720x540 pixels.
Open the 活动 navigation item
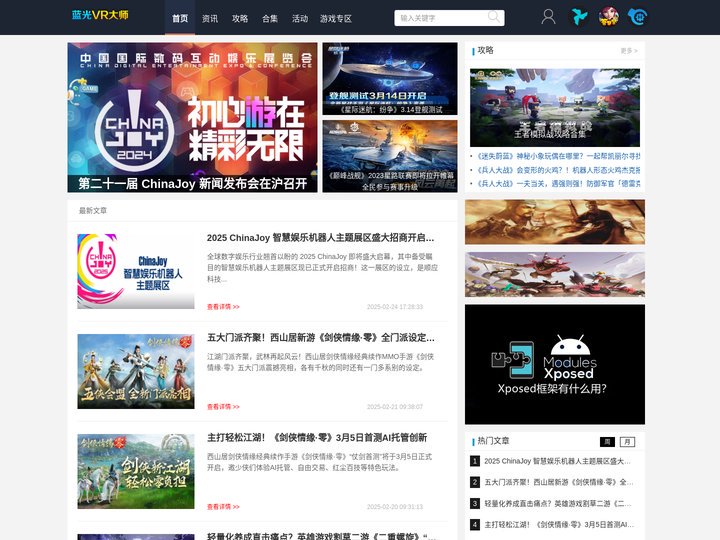pos(299,18)
